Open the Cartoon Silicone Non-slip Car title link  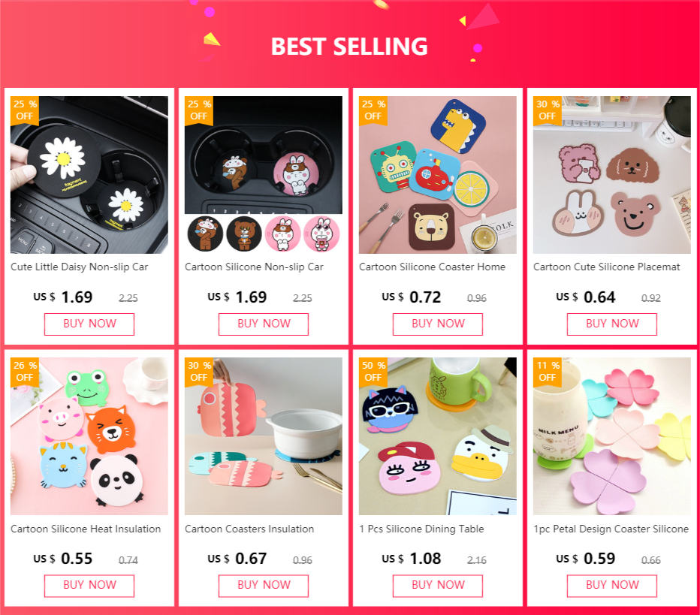coord(254,267)
